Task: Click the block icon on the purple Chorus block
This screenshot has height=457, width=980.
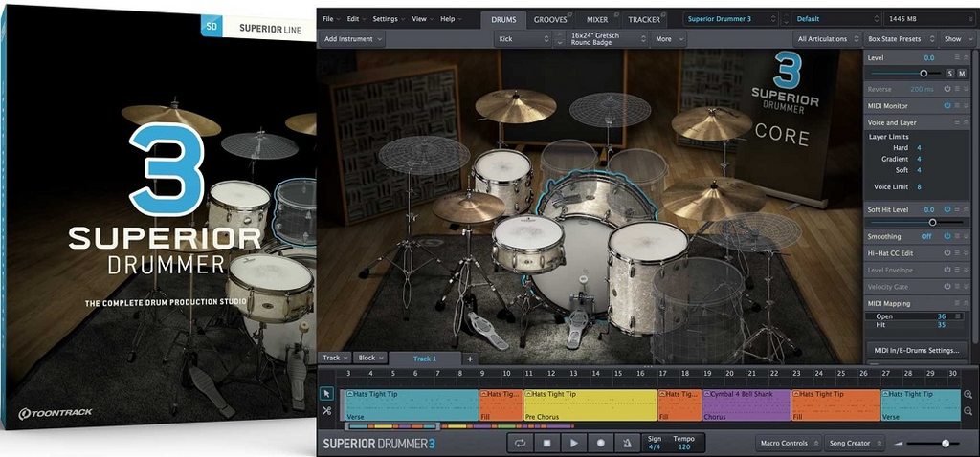Action: pyautogui.click(x=707, y=394)
